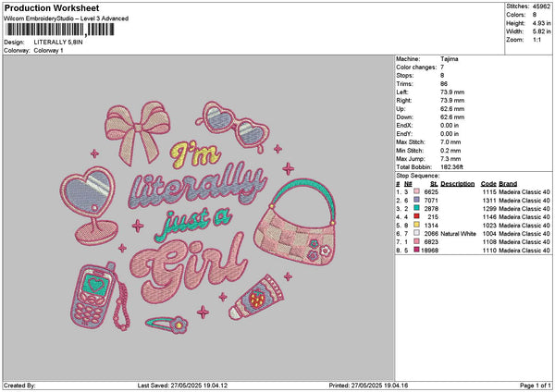Click the 'Printed: 27/05/2025 19.04.16' footer text

point(368,386)
